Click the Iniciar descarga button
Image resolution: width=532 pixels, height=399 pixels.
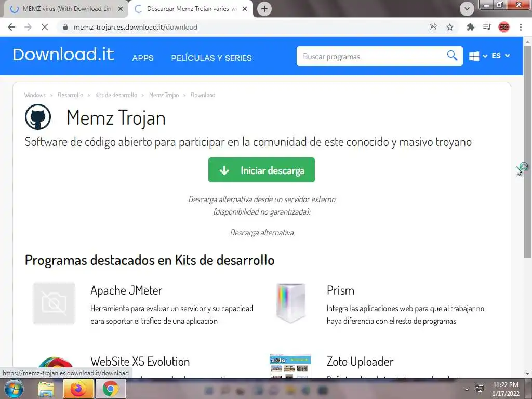coord(262,170)
